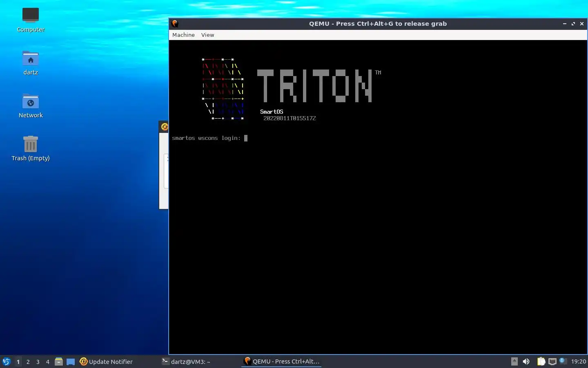Open network connection tray icon
588x368 pixels.
click(552, 361)
